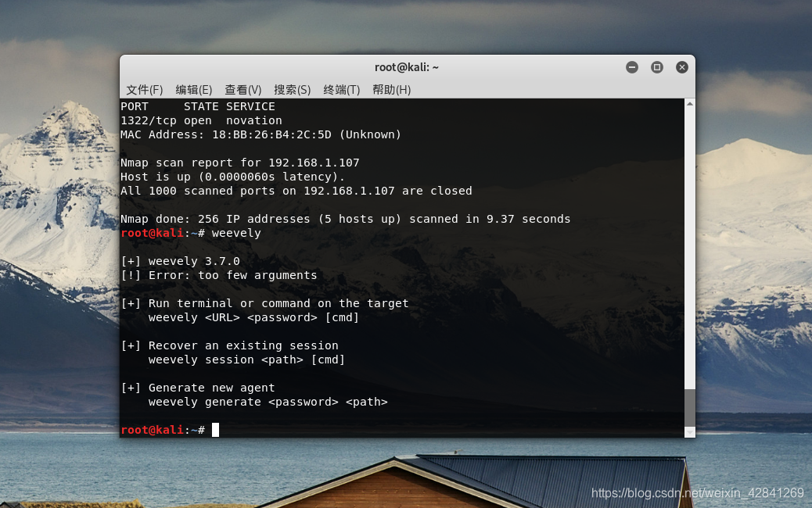Screen dimensions: 812x508
Task: Close the root@kali terminal window
Action: tap(682, 67)
